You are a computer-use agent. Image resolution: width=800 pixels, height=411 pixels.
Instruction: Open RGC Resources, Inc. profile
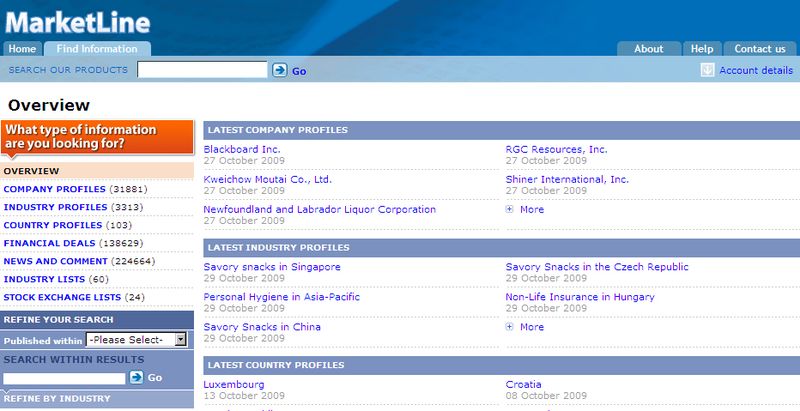coord(556,149)
